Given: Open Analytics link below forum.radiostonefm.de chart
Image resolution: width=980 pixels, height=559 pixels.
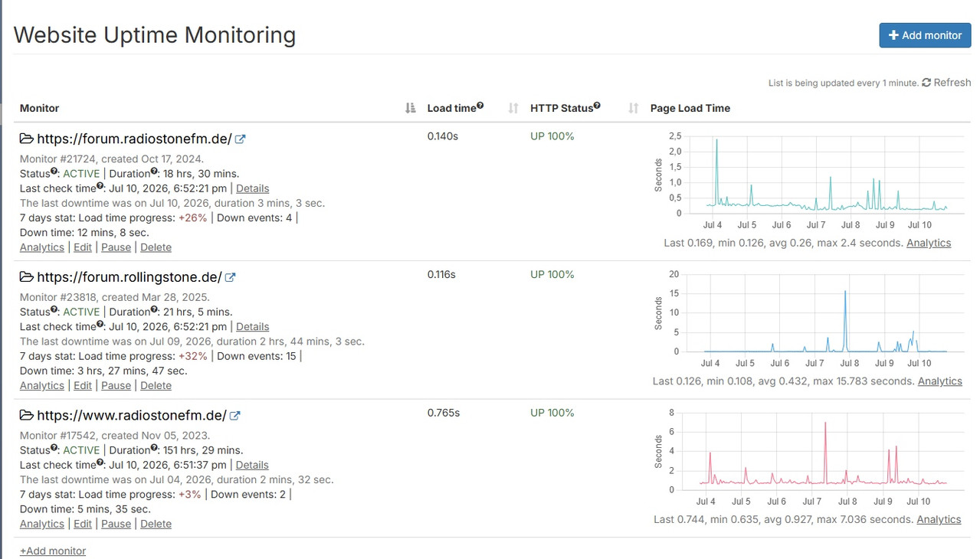Looking at the screenshot, I should coord(929,243).
